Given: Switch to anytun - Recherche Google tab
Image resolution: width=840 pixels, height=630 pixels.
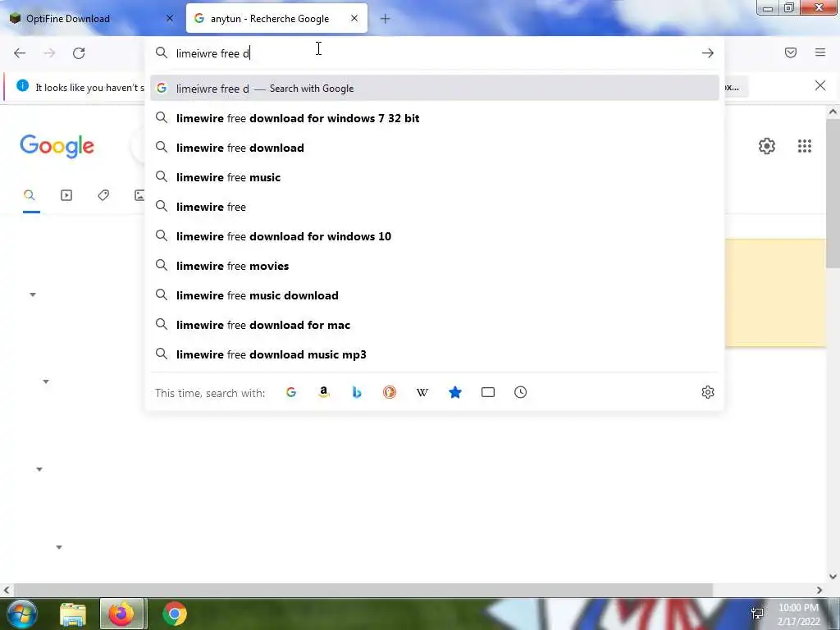Looking at the screenshot, I should tap(276, 18).
